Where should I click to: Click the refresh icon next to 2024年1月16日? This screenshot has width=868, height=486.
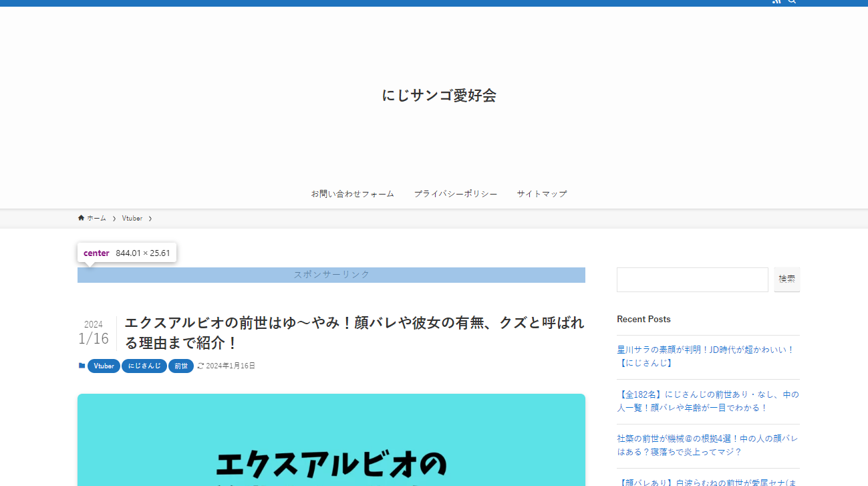click(199, 366)
